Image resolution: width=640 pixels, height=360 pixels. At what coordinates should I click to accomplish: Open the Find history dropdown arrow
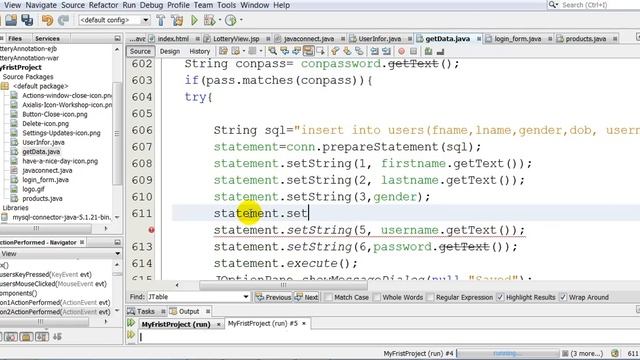[x=246, y=297]
